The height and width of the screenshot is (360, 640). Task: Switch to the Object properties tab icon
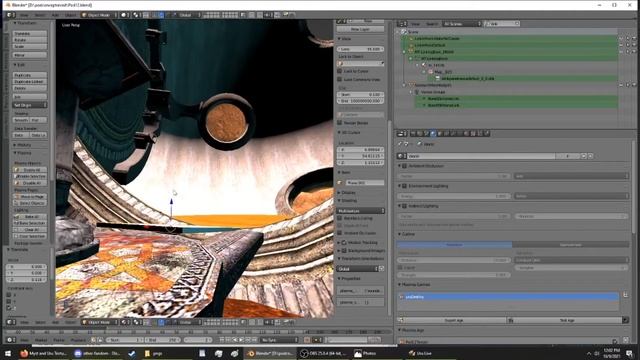[440, 133]
